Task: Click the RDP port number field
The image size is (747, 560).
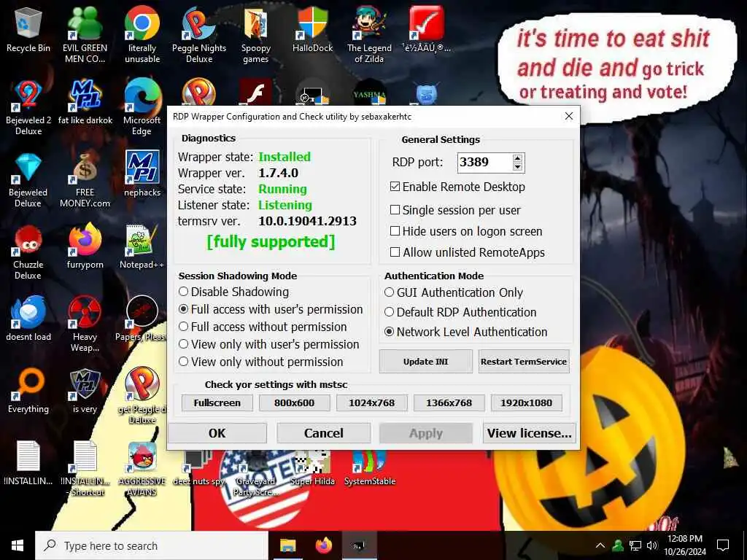Action: pos(485,163)
